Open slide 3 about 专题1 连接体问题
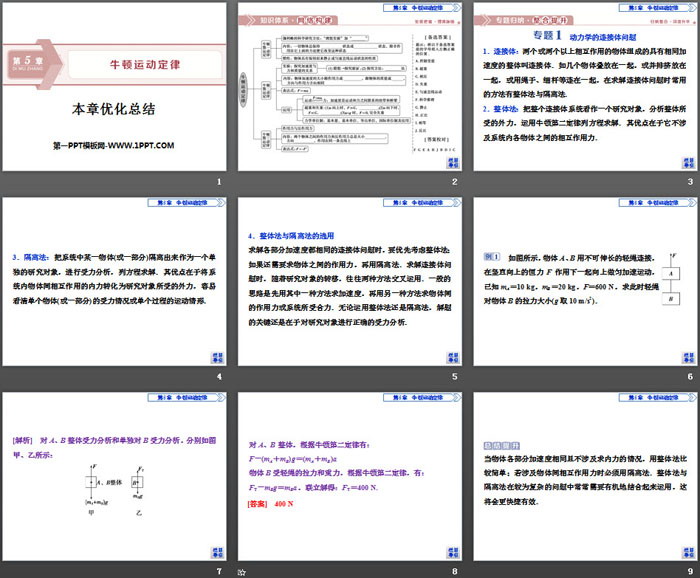 point(584,87)
